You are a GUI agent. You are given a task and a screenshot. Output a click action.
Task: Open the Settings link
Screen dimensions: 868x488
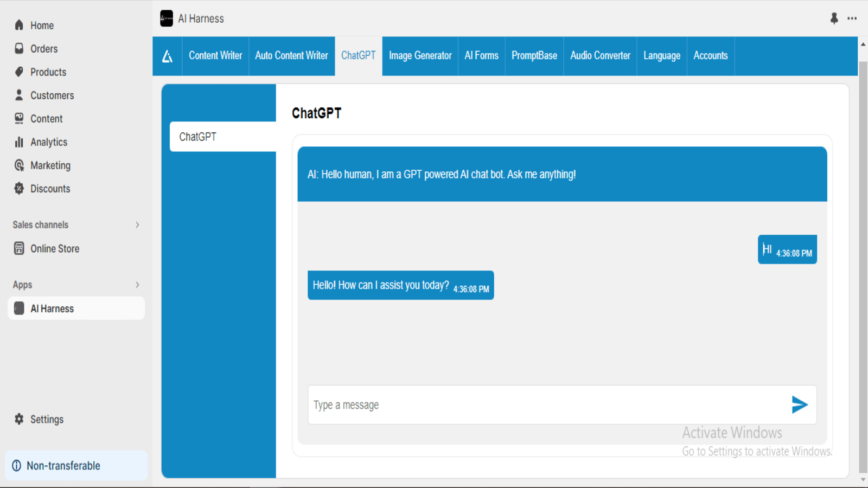47,419
